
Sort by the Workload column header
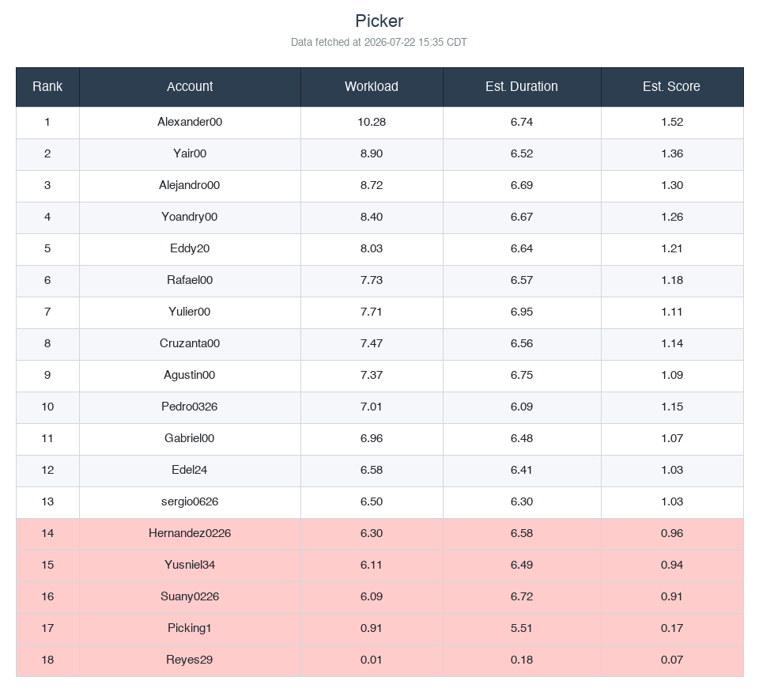pos(372,87)
